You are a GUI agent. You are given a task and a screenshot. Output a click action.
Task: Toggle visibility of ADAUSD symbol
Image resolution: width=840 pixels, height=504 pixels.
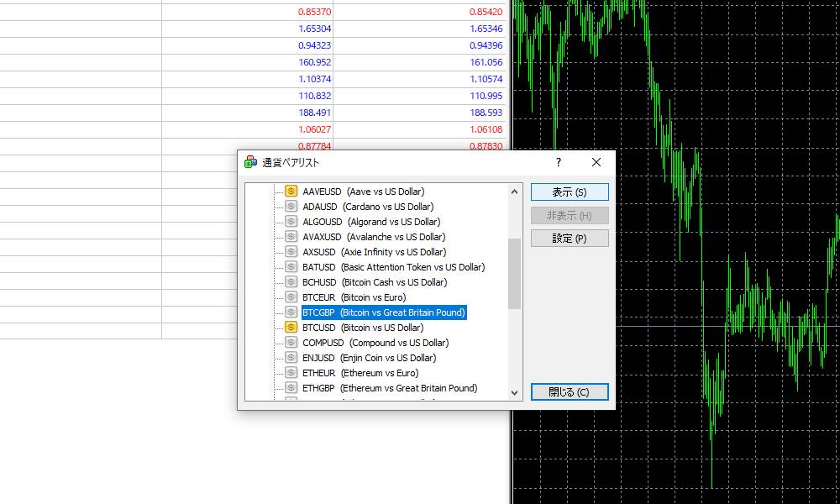click(x=291, y=206)
